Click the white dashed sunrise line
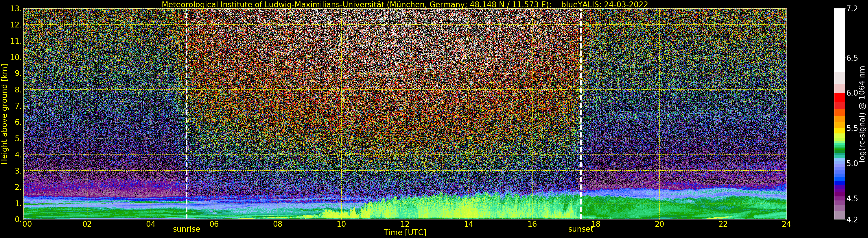 click(186, 114)
